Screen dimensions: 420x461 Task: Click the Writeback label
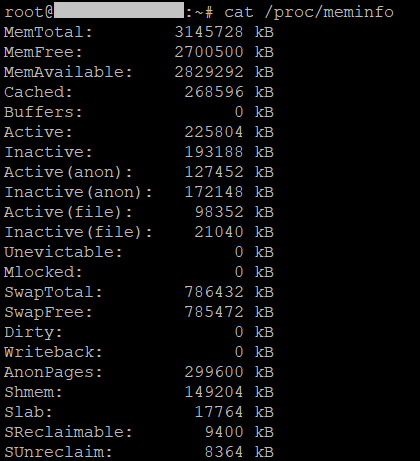(x=53, y=352)
